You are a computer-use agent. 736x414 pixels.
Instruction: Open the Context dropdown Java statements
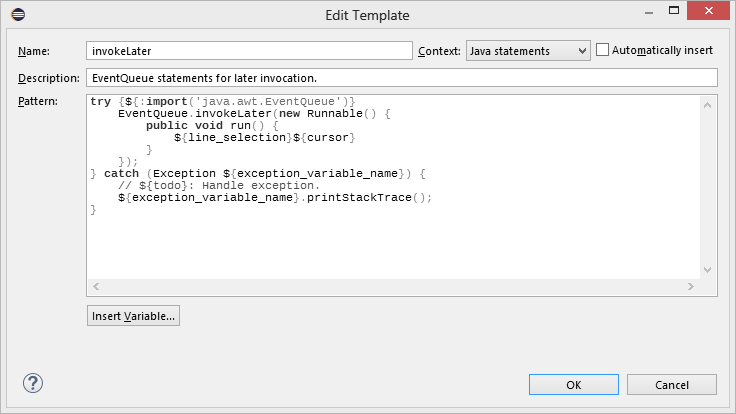coord(528,51)
